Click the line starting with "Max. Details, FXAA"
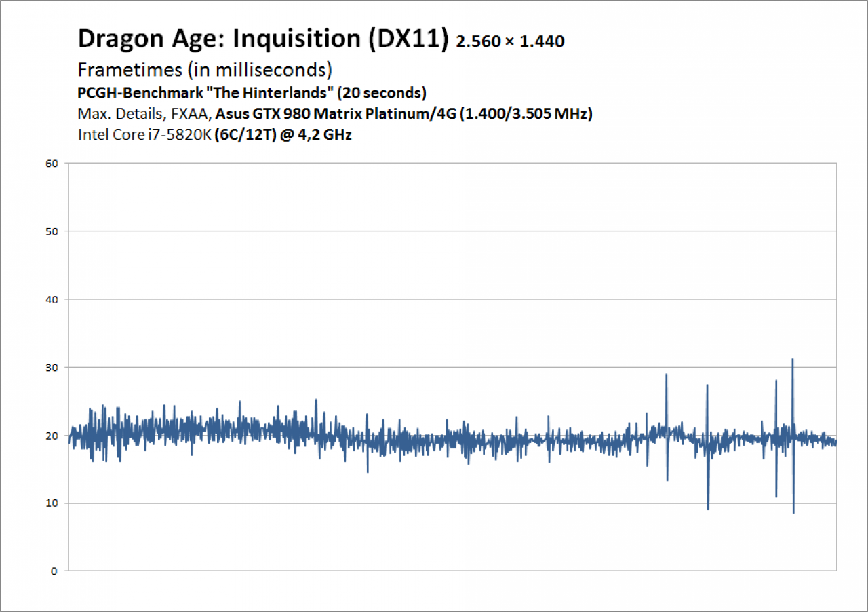 coord(335,113)
